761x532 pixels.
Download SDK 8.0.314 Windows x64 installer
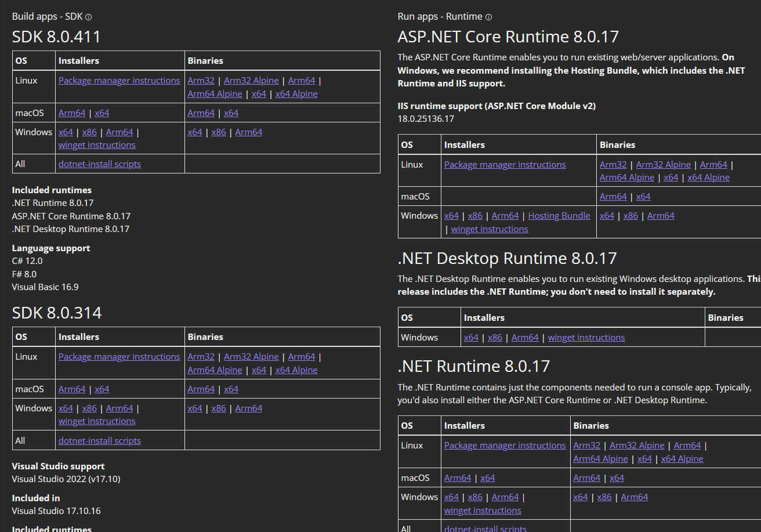(66, 408)
